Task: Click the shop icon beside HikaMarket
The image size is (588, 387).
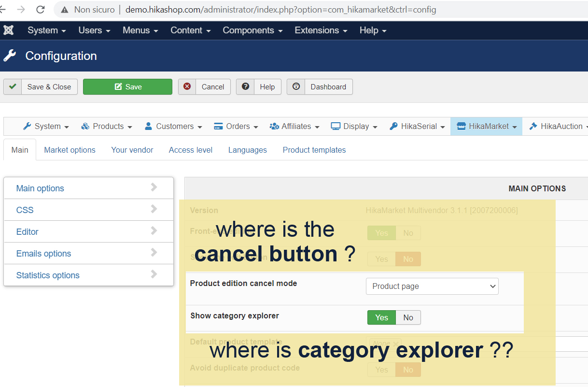Action: (461, 126)
